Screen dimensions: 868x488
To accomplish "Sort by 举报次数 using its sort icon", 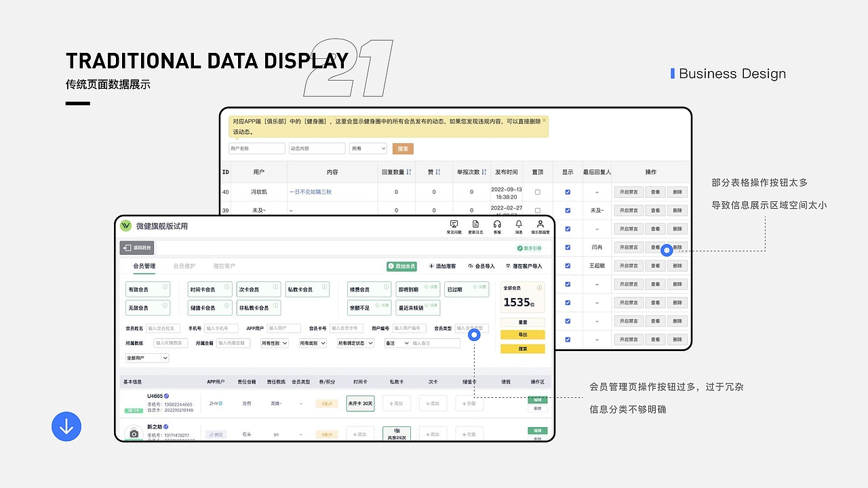I will pyautogui.click(x=484, y=172).
